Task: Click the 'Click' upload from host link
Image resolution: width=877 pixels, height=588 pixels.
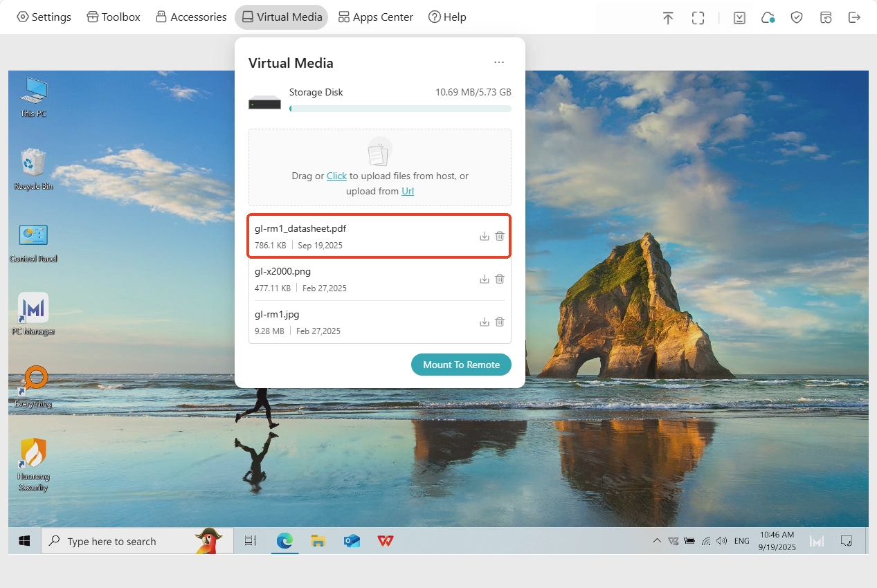Action: pyautogui.click(x=336, y=176)
